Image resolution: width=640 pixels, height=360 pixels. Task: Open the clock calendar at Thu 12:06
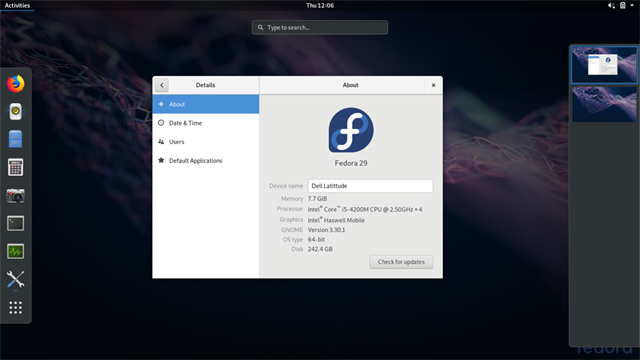point(320,5)
